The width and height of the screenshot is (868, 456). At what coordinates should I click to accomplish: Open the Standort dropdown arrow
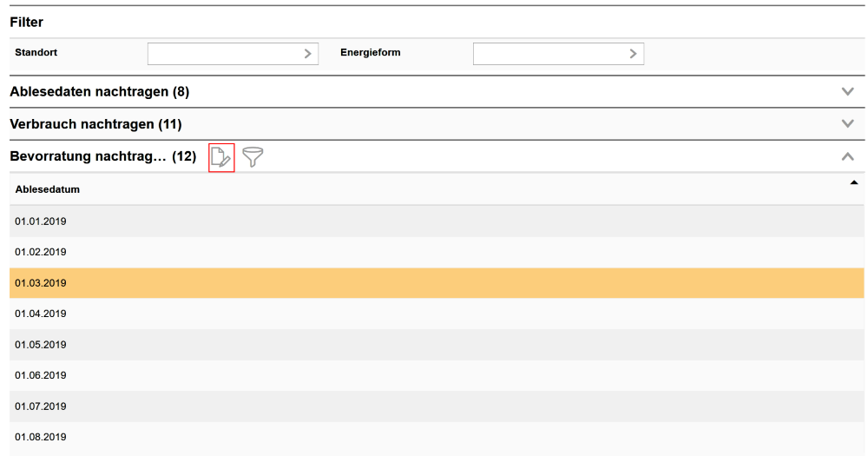pos(308,54)
